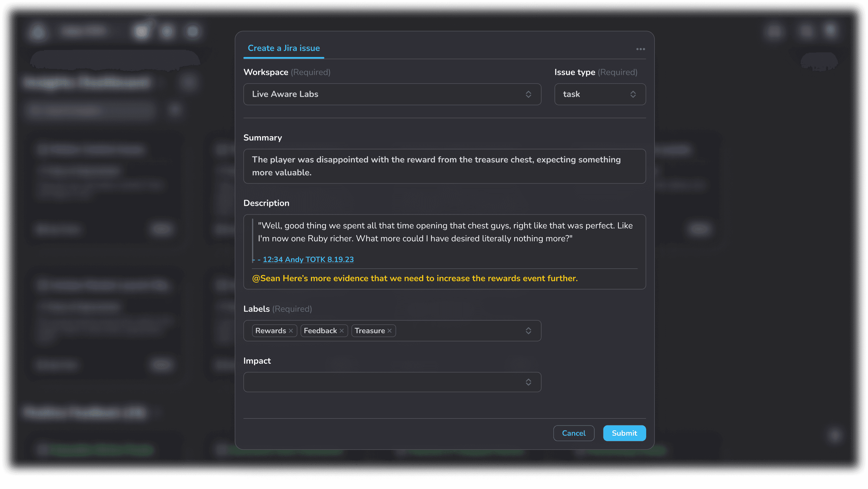Click the Labels field chevron icon
The width and height of the screenshot is (868, 489).
click(x=528, y=331)
